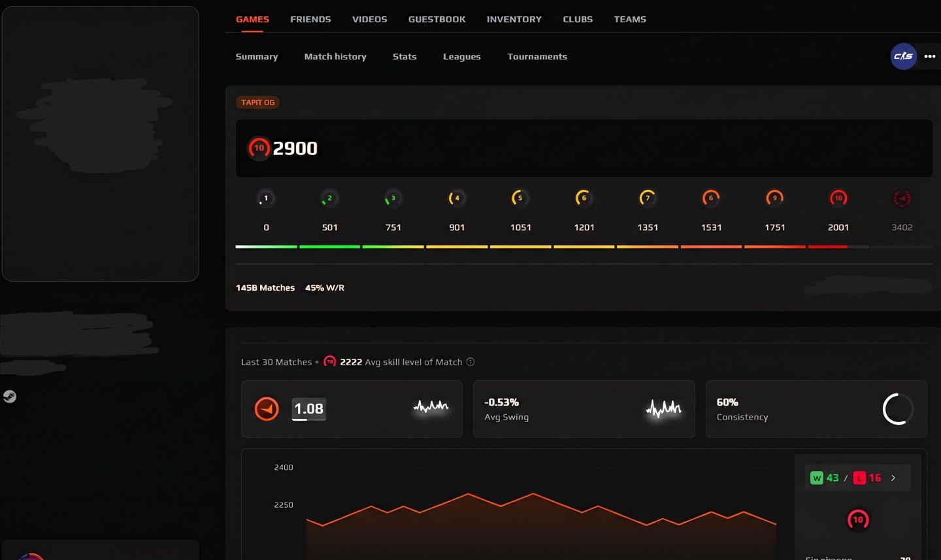Select the level 2 skill icon
Image resolution: width=941 pixels, height=560 pixels.
(329, 198)
